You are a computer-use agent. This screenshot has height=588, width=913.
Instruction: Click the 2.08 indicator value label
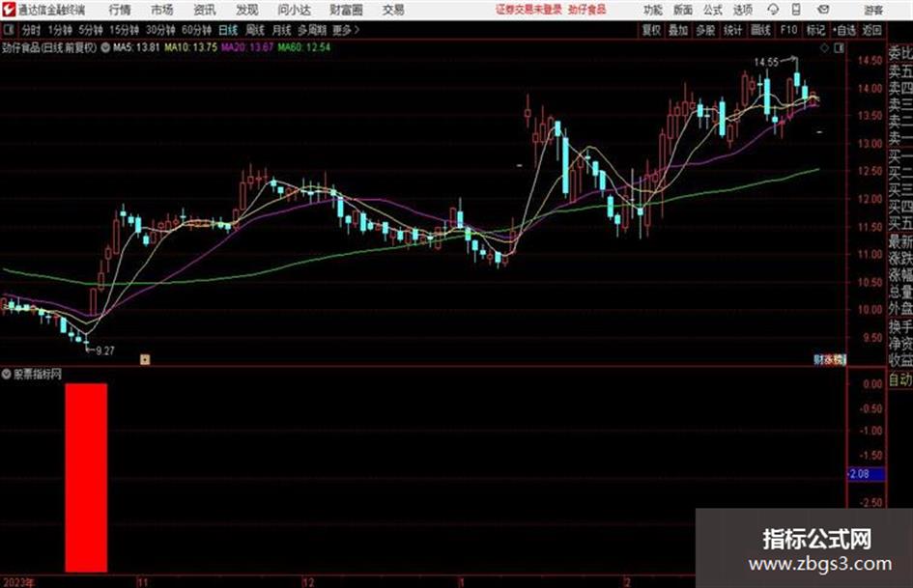click(x=866, y=474)
